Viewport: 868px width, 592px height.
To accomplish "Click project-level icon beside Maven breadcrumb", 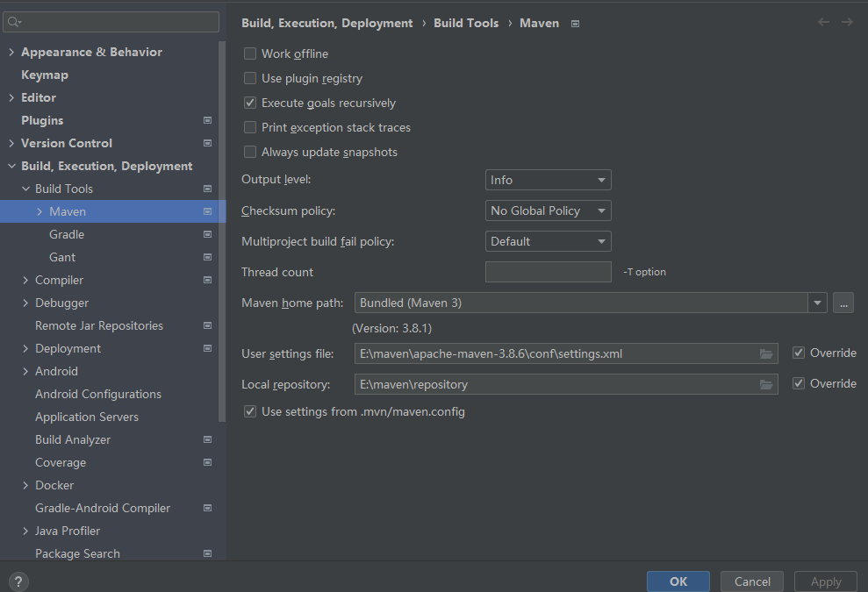I will click(575, 24).
